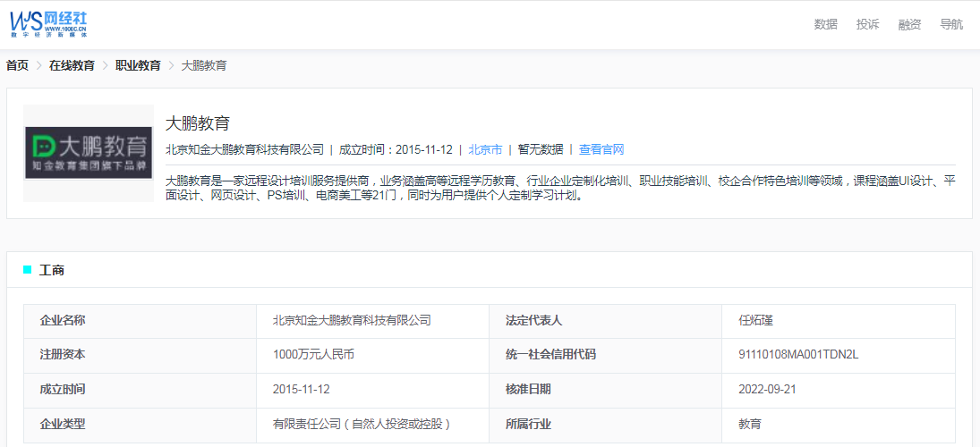The width and height of the screenshot is (980, 447).
Task: Select 大鹏教育 breadcrumb text
Action: pos(204,65)
